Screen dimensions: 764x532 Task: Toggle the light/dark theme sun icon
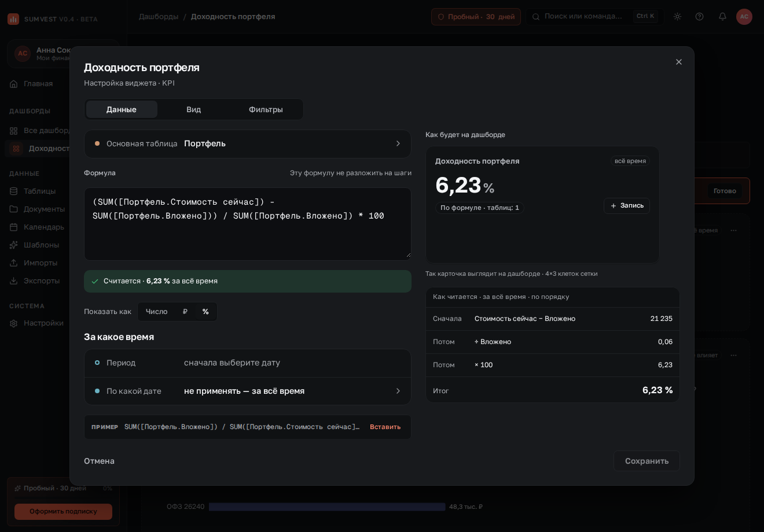point(677,16)
